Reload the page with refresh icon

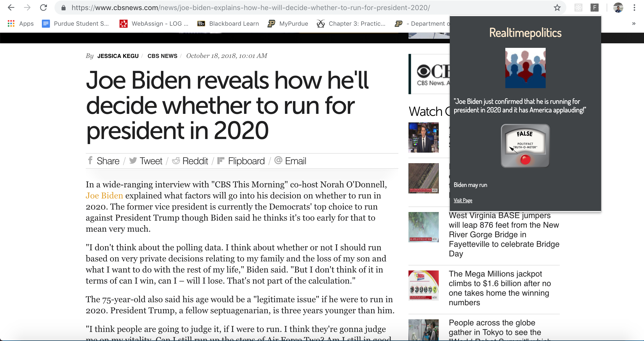(x=43, y=8)
